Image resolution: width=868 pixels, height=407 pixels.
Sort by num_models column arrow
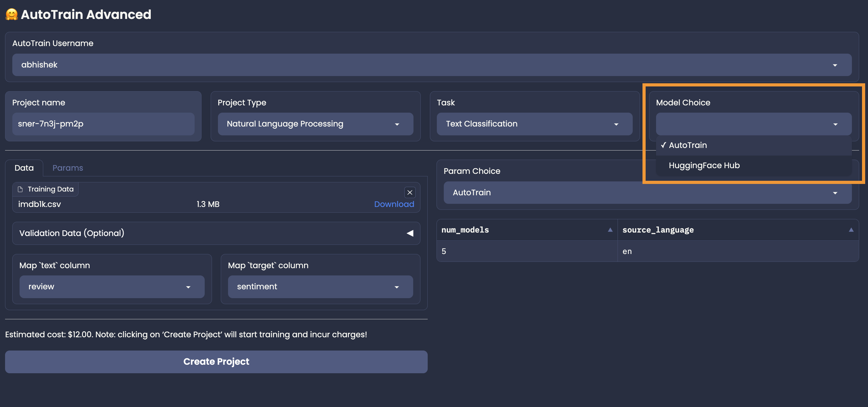(x=610, y=230)
